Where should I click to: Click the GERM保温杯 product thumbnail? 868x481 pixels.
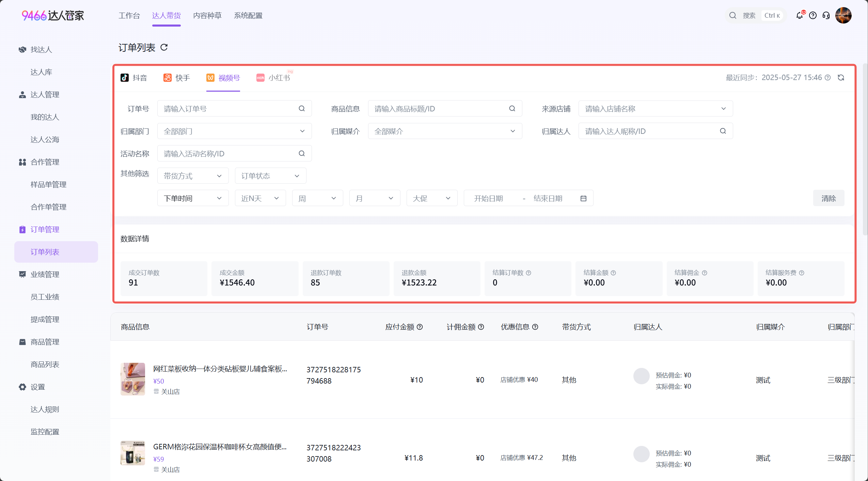[x=133, y=453]
